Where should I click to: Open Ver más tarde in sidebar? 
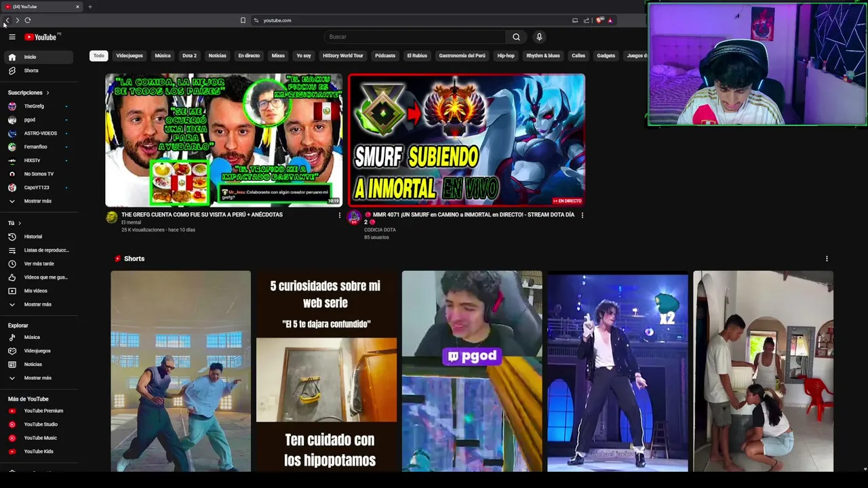(x=39, y=264)
